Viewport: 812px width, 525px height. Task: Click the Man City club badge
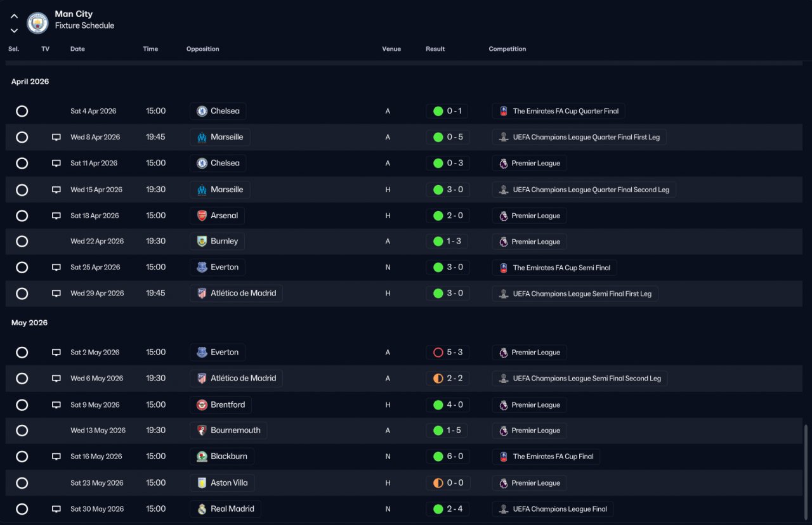[37, 23]
